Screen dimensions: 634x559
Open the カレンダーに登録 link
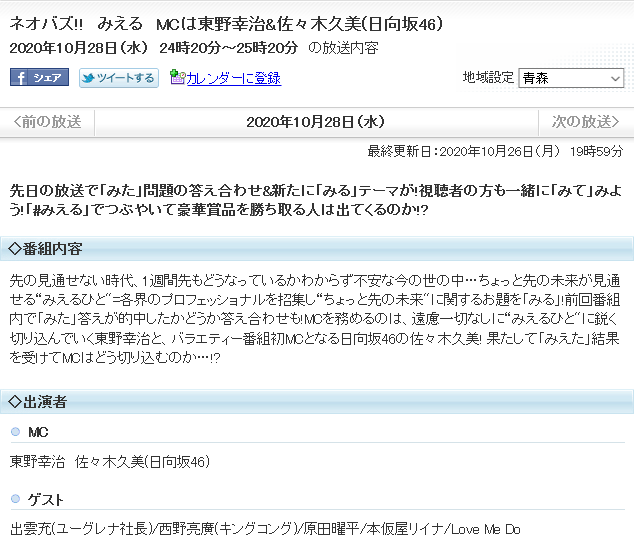pyautogui.click(x=234, y=78)
